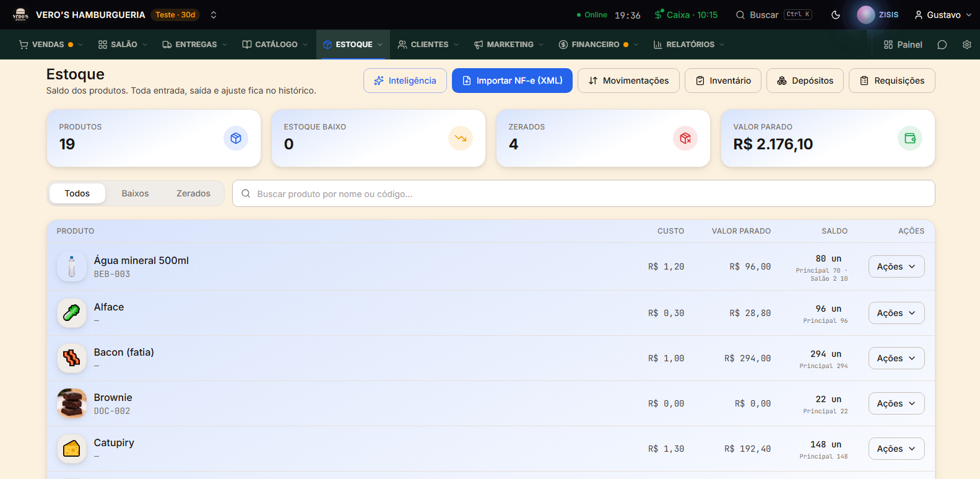Open Ações dropdown for Alface

[896, 313]
